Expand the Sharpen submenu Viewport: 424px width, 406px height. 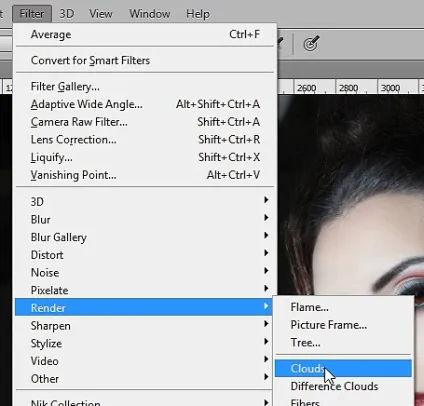coord(145,326)
